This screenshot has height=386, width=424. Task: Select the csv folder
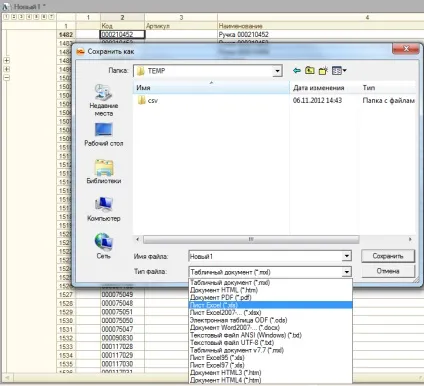[148, 100]
